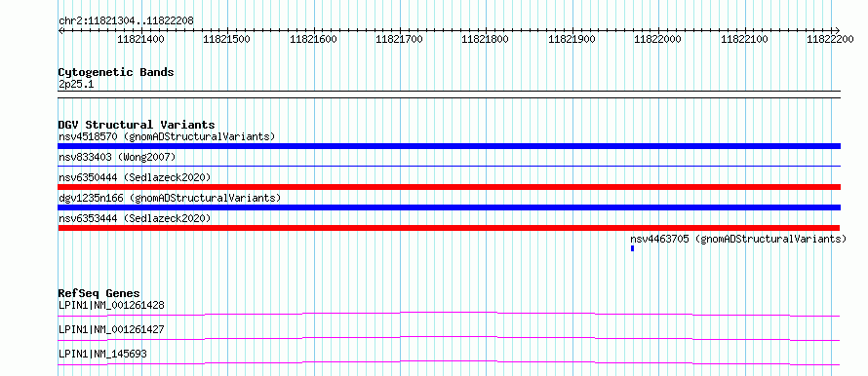This screenshot has height=376, width=868.
Task: Click the ruler's right arrowhead
Action: coord(838,30)
